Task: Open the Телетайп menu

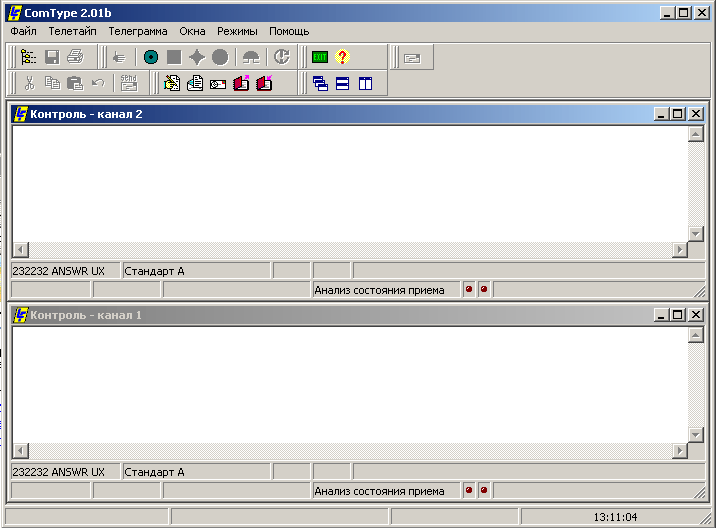Action: [x=73, y=31]
